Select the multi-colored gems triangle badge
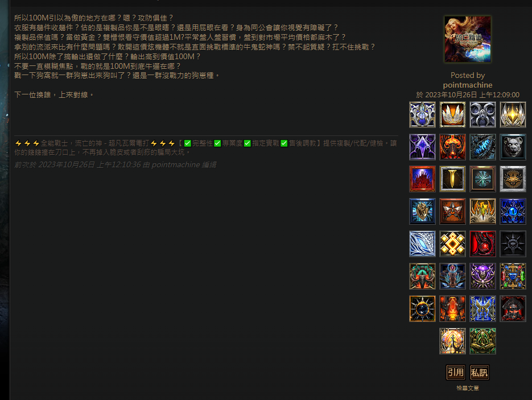 [513, 276]
